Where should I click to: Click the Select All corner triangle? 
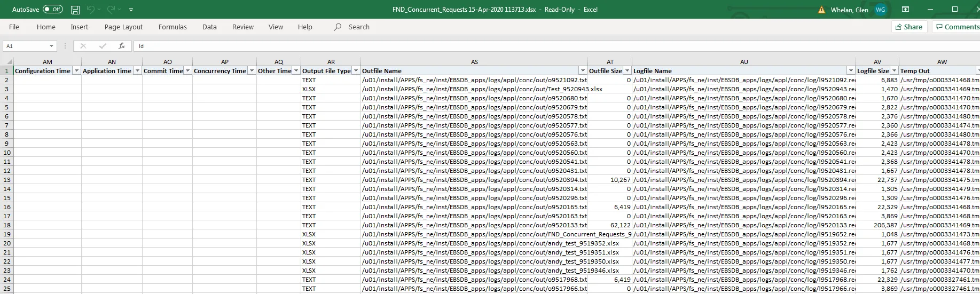click(x=9, y=62)
